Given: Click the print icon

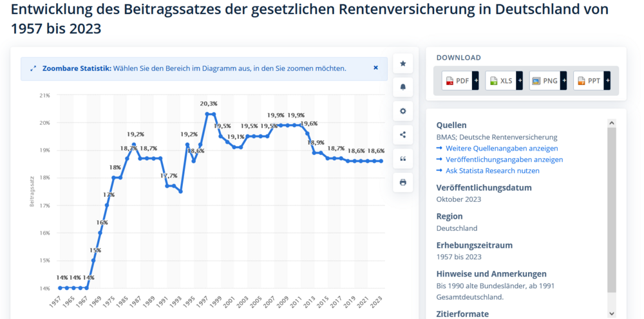Looking at the screenshot, I should click(x=403, y=183).
